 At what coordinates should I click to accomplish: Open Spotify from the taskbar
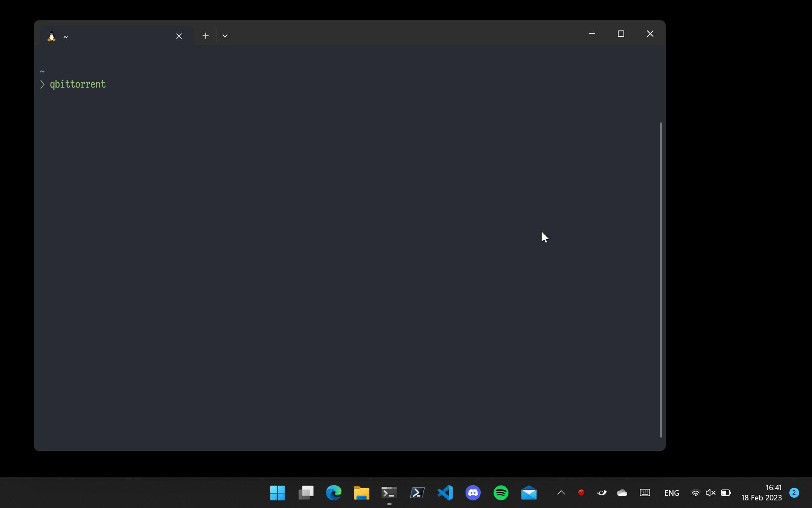pyautogui.click(x=501, y=493)
